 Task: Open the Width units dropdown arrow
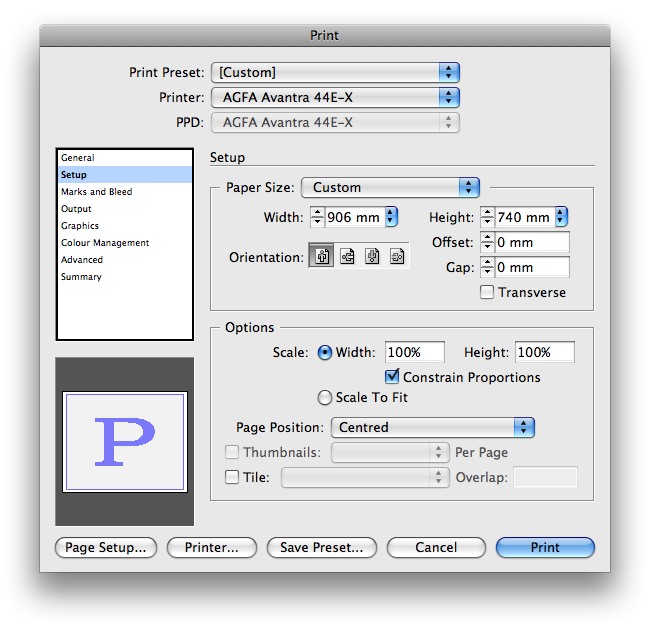(391, 217)
